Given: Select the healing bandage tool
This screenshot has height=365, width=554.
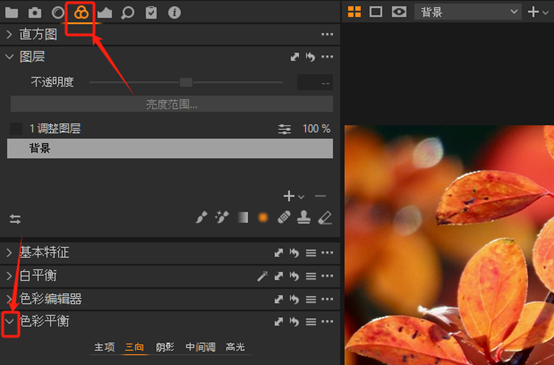Looking at the screenshot, I should click(x=284, y=218).
